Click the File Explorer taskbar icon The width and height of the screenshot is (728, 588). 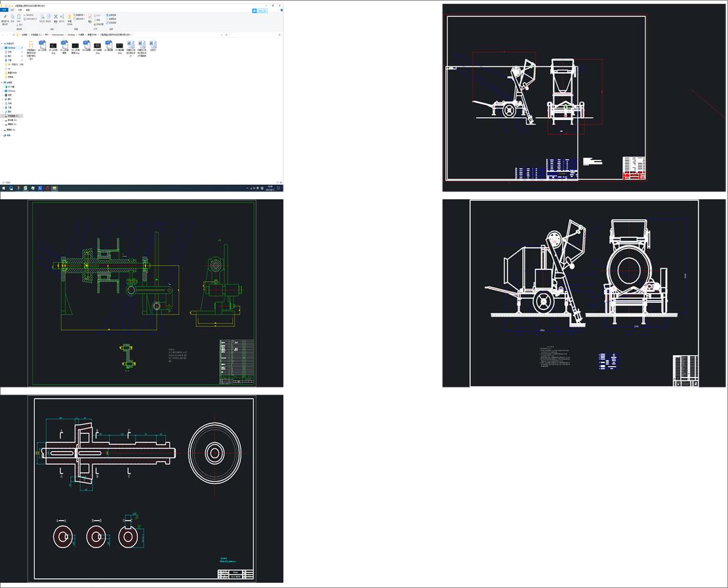(x=54, y=188)
